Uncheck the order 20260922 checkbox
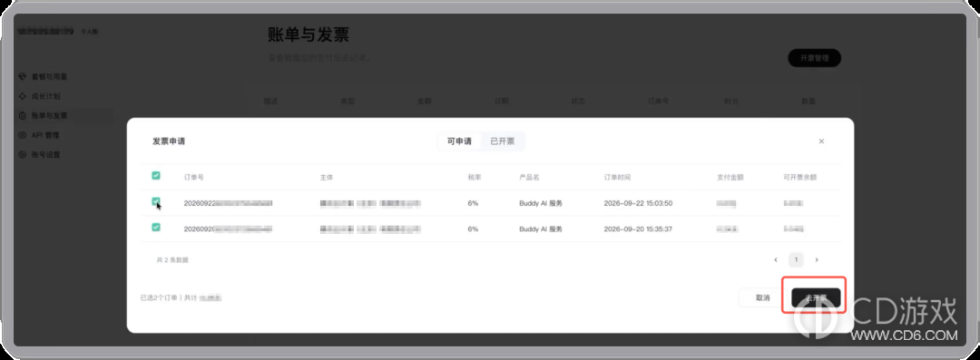The height and width of the screenshot is (360, 980). click(156, 202)
